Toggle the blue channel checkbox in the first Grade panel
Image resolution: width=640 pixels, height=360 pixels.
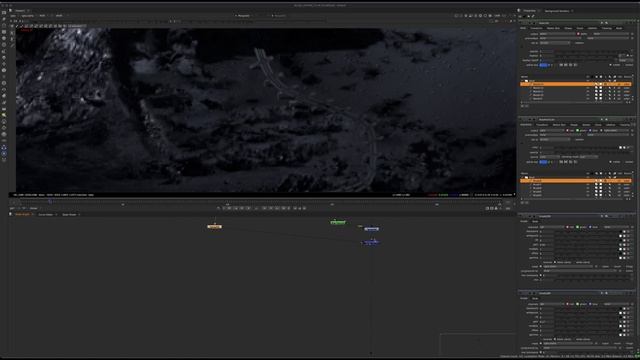590,227
